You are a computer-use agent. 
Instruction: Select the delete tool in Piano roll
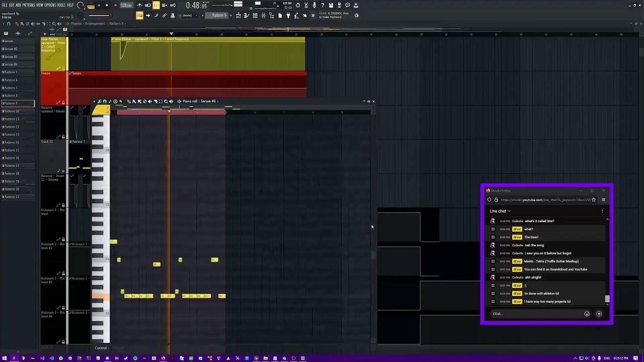coord(144,102)
